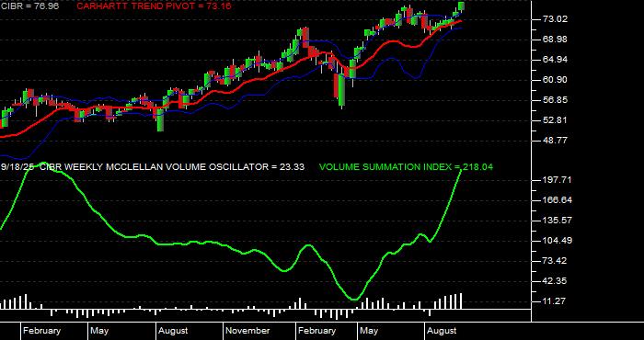Click the tallest red candlestick before the second May

click(x=337, y=85)
